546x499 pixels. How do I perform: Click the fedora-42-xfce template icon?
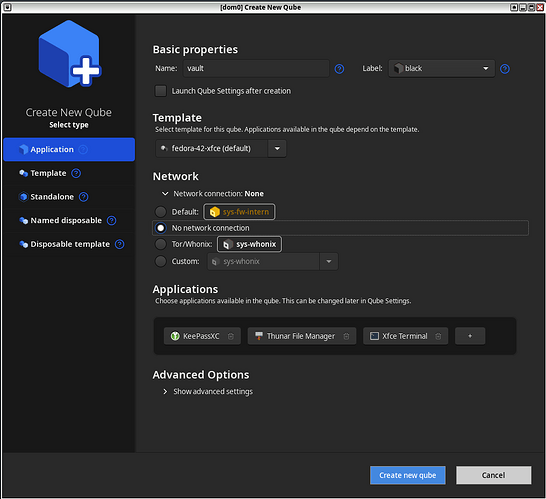coord(164,148)
